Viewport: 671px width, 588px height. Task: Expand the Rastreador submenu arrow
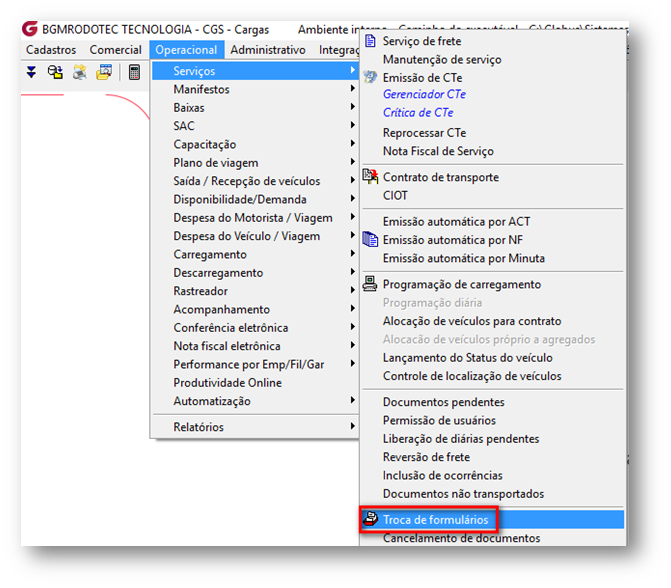pos(353,290)
